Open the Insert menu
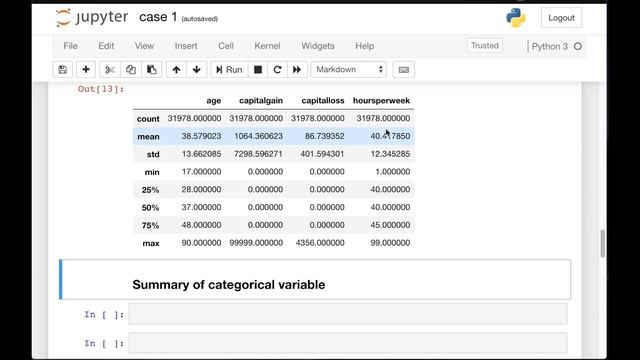This screenshot has height=360, width=640. tap(186, 46)
